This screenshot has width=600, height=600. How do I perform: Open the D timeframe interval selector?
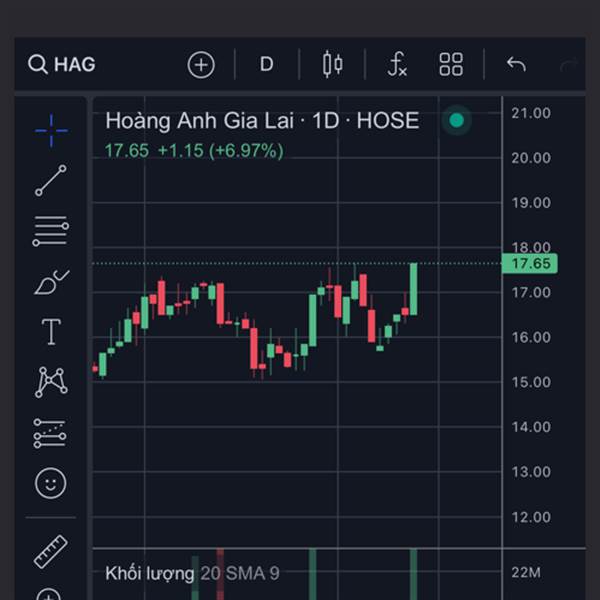(266, 64)
